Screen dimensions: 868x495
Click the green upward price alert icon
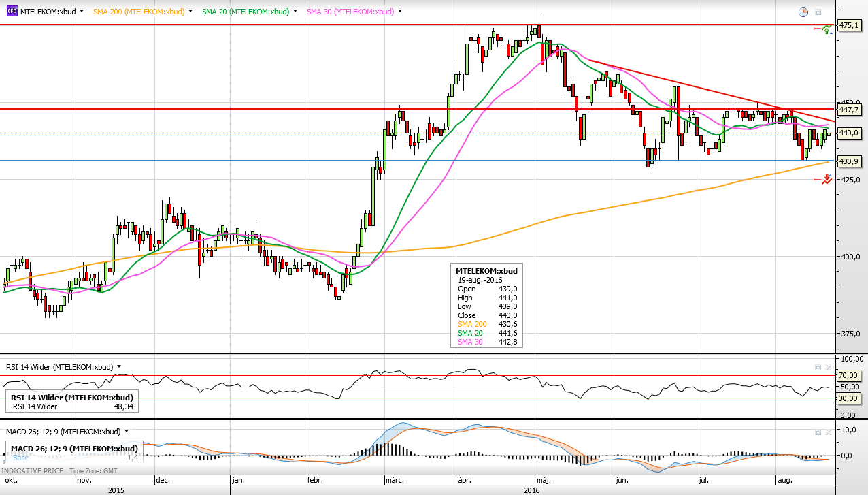(x=826, y=29)
